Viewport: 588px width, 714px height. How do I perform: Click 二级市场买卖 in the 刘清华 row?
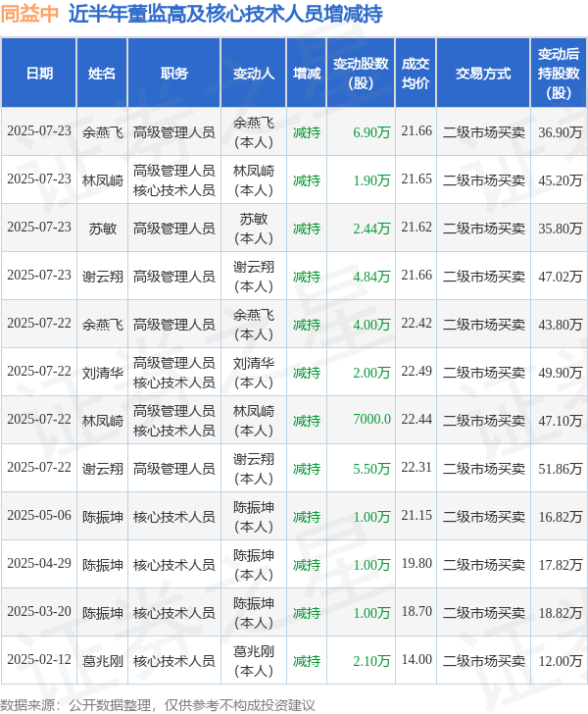pos(484,373)
